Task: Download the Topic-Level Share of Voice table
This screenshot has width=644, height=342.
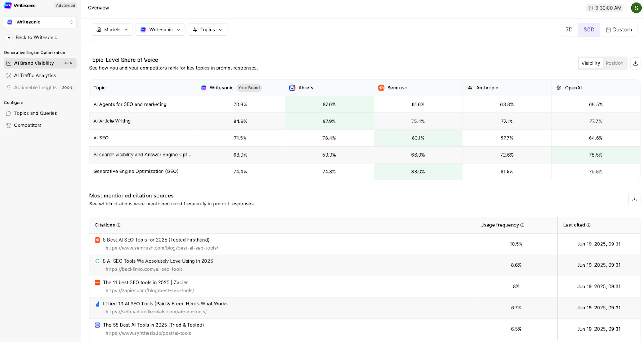Action: tap(635, 63)
